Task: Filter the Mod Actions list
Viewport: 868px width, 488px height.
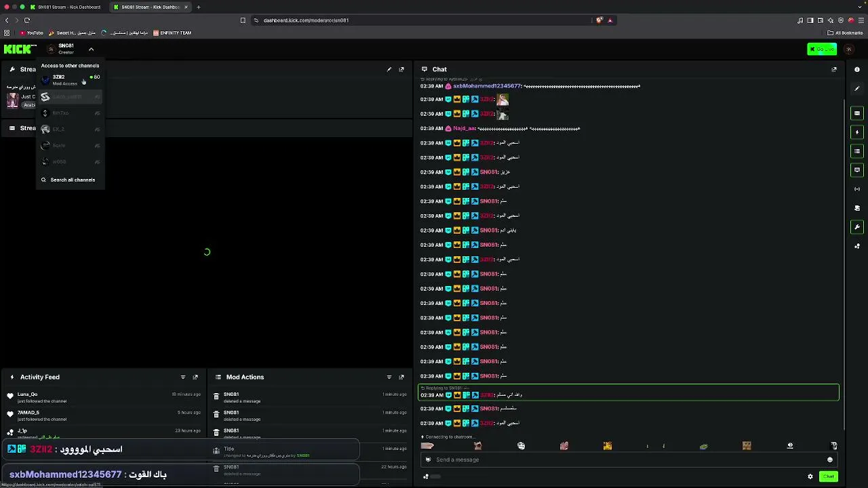Action: coord(389,377)
